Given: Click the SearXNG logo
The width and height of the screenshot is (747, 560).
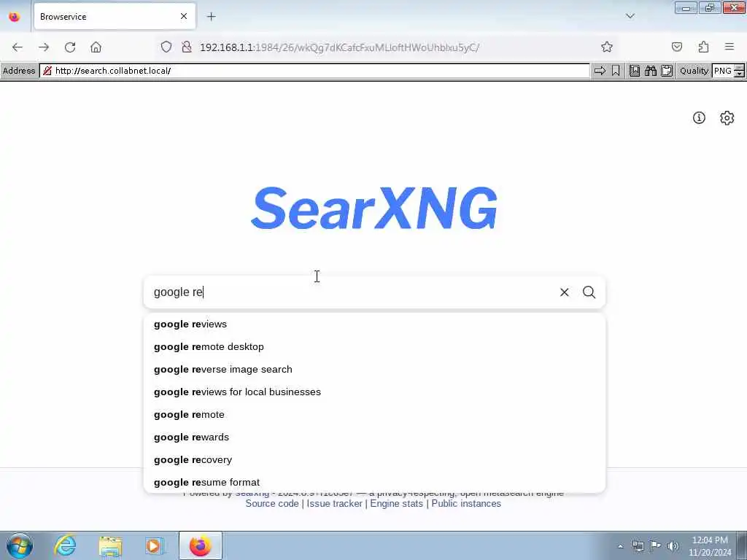Looking at the screenshot, I should pos(374,208).
